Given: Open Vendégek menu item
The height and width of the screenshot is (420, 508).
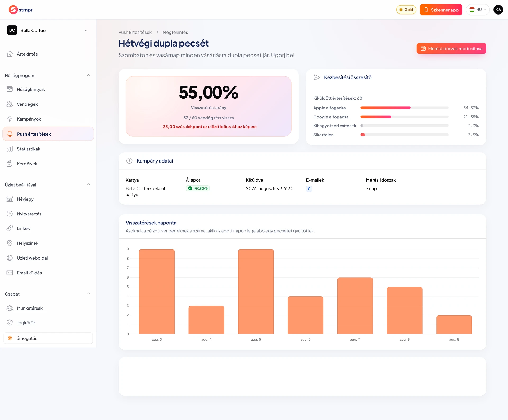Looking at the screenshot, I should [x=48, y=104].
